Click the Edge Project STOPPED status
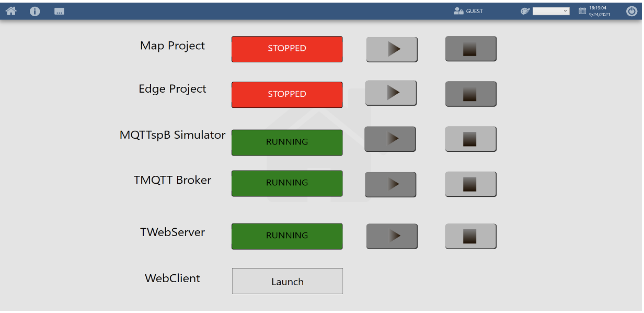Screen dimensions: 644x313 click(287, 95)
